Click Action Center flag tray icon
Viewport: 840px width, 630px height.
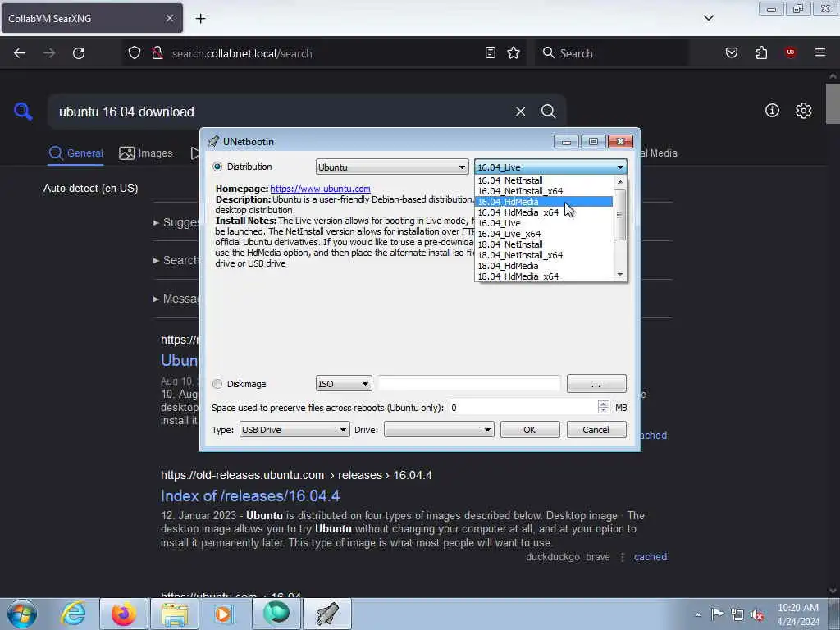[717, 614]
